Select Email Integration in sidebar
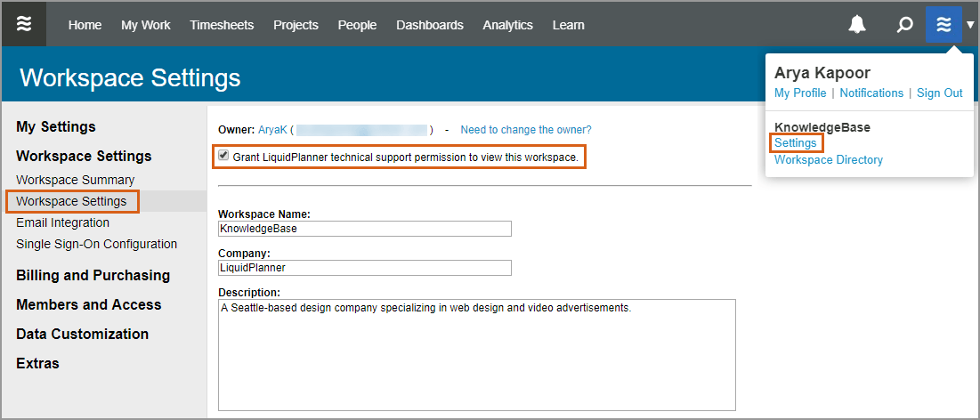Screen dimensions: 980x420 63,222
